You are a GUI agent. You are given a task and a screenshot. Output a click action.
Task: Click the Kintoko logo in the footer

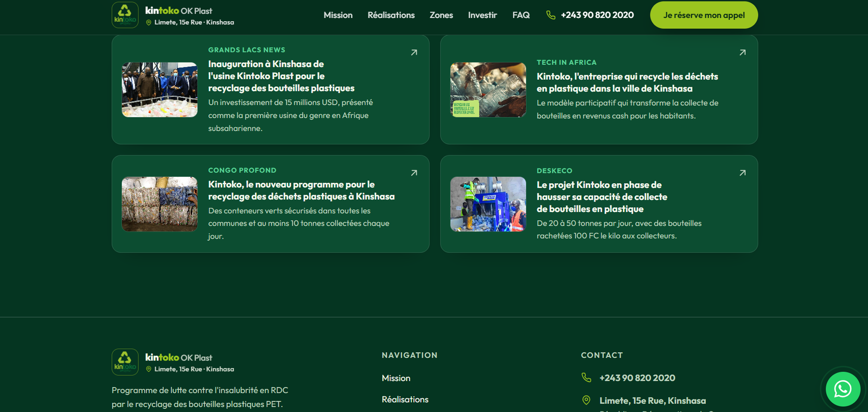coord(125,362)
